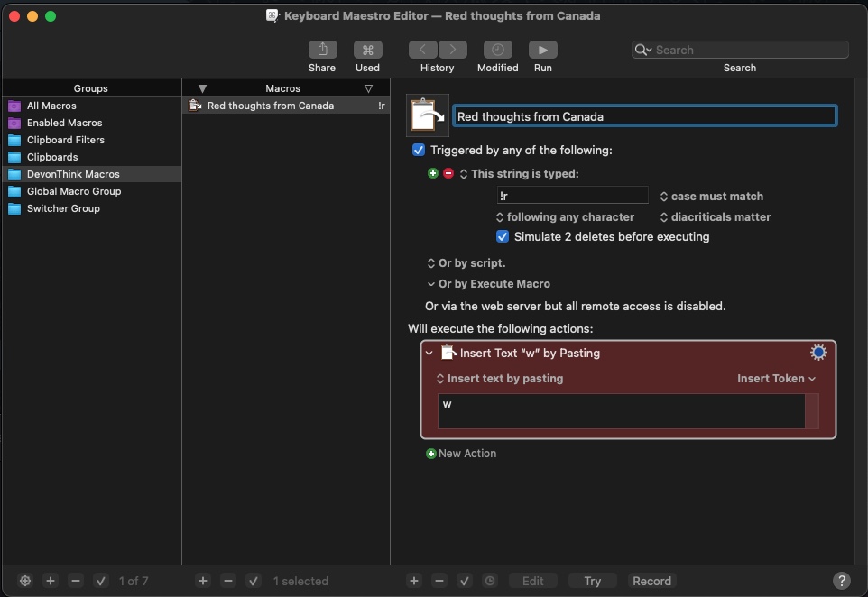The width and height of the screenshot is (868, 597).
Task: Add a New Action
Action: click(x=461, y=453)
